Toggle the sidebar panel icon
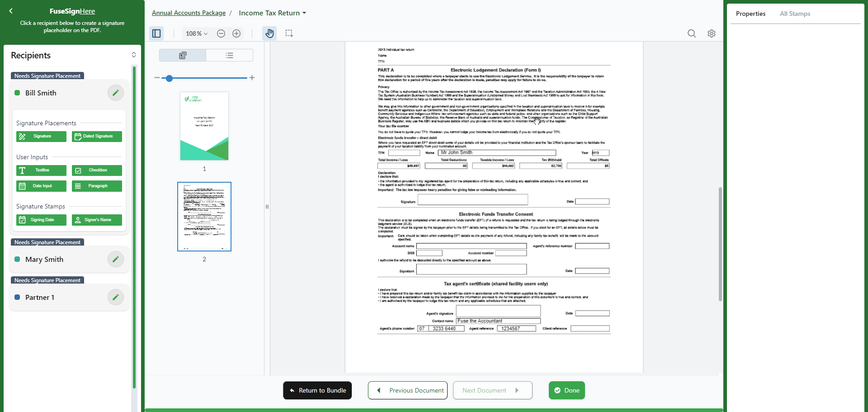This screenshot has width=868, height=412. 156,33
